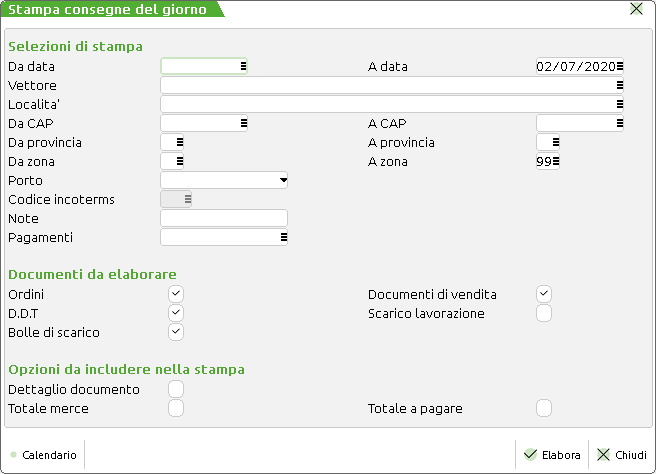The image size is (656, 474).
Task: Click into the Note text field
Action: click(x=224, y=218)
